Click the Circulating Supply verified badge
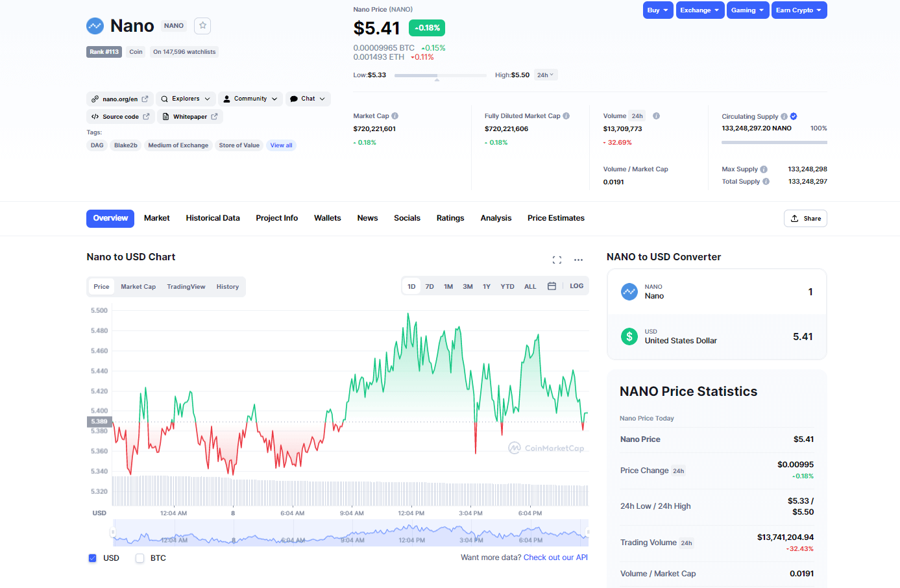Viewport: 900px width, 588px height. (794, 117)
